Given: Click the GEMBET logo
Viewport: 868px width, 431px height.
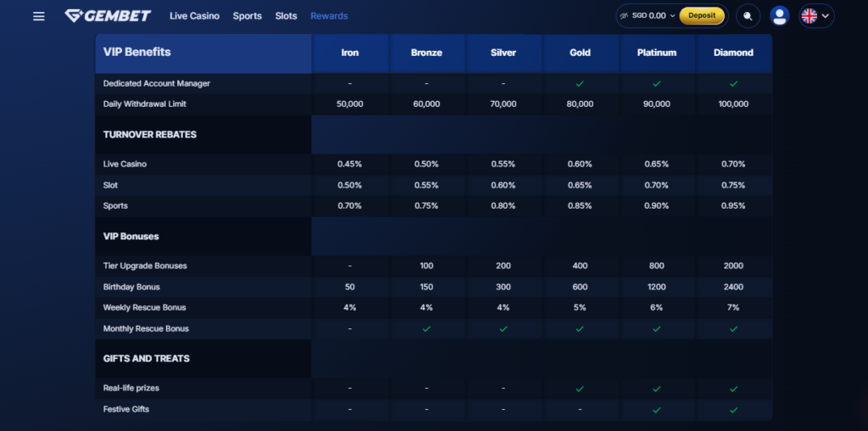Looking at the screenshot, I should pos(108,15).
